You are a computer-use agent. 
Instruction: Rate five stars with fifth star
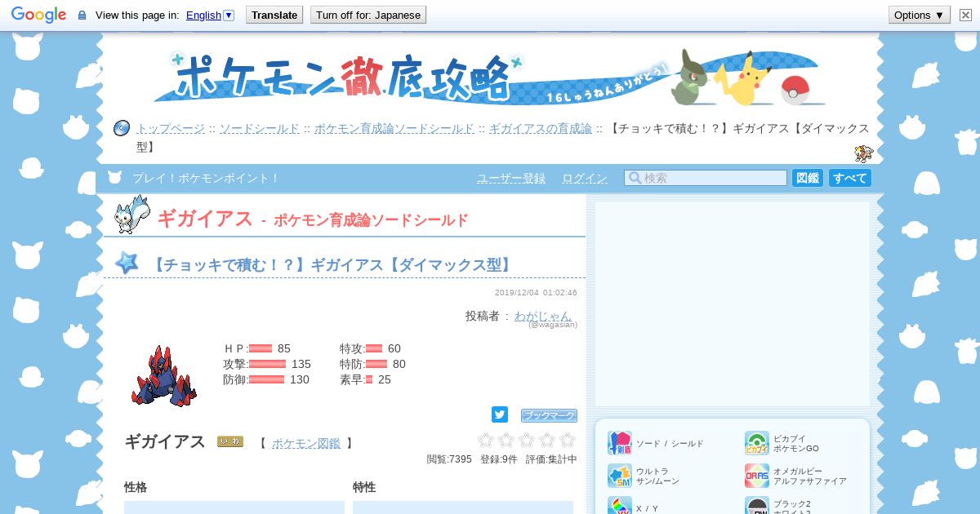[x=568, y=440]
